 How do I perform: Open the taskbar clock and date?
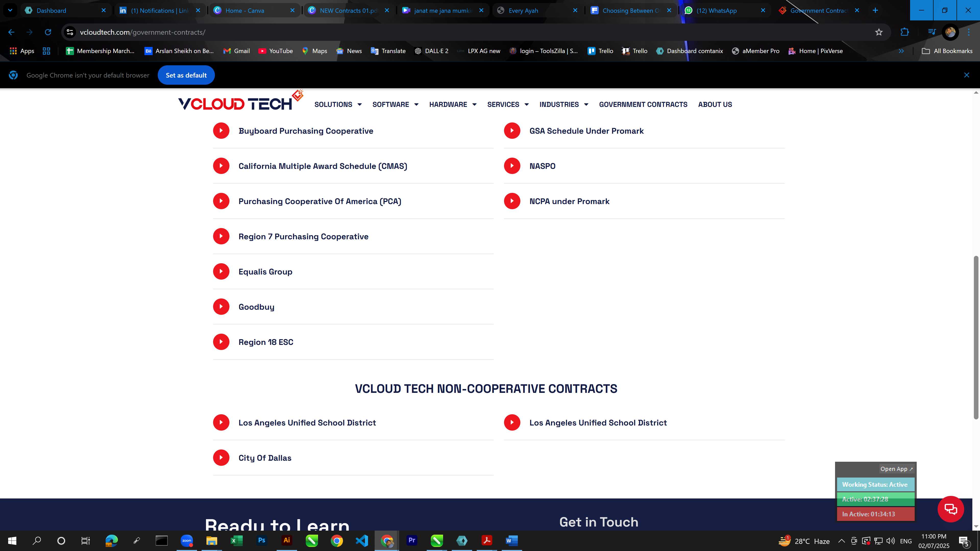click(x=934, y=541)
